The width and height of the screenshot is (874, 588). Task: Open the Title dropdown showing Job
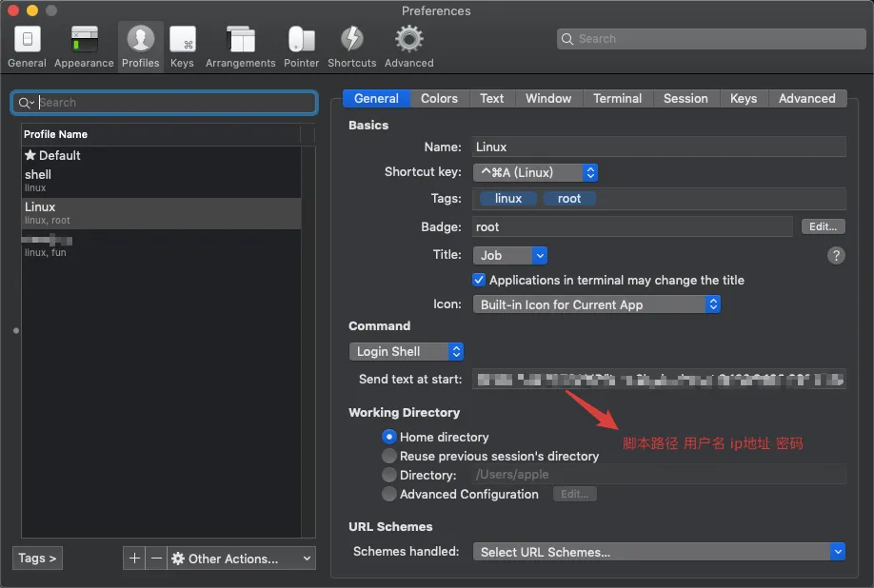coord(510,256)
